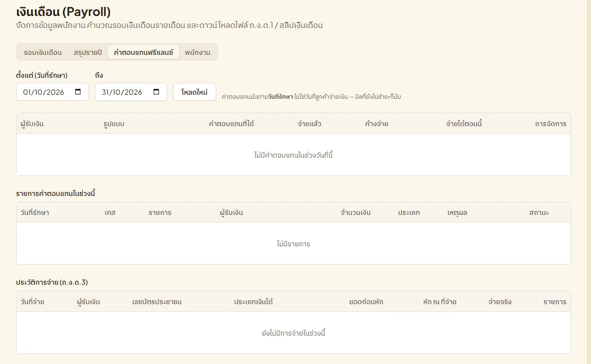Click the จ่ายได้ตอนนี้ column header
Image resolution: width=591 pixels, height=364 pixels.
coord(464,124)
